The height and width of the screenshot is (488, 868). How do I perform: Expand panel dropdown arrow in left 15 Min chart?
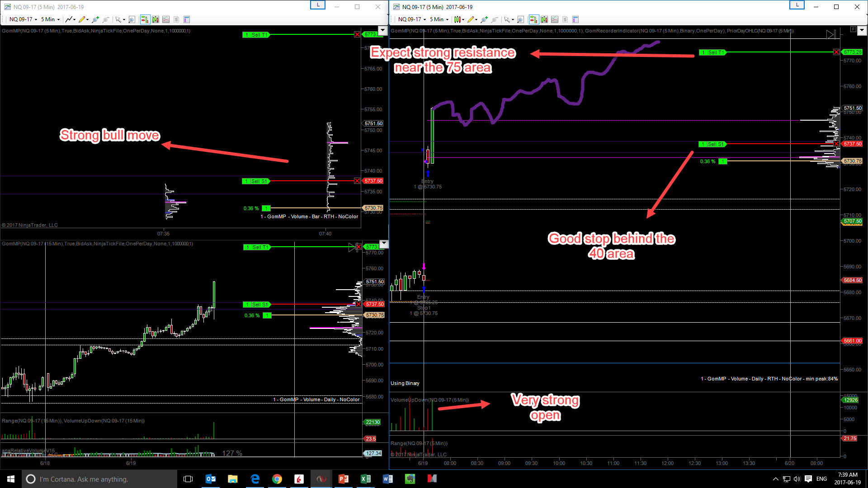click(x=384, y=244)
